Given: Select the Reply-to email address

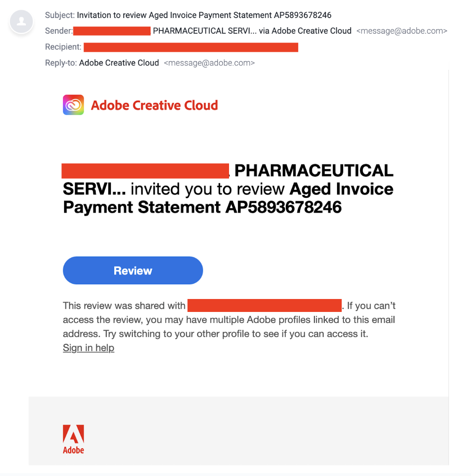Looking at the screenshot, I should [x=209, y=63].
